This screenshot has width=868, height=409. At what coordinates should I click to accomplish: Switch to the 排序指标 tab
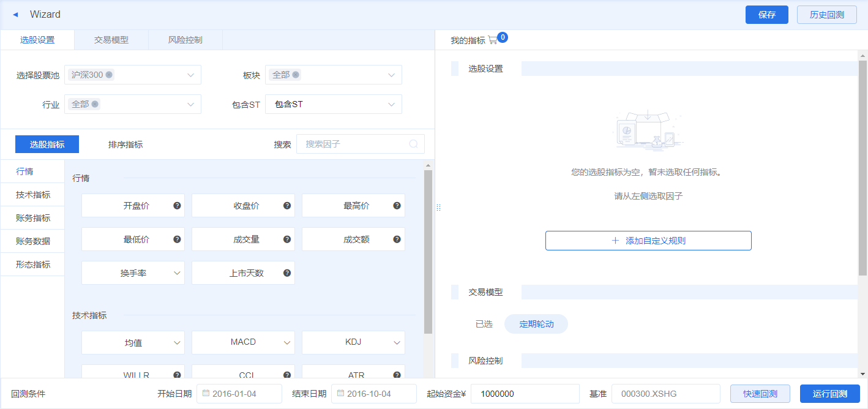pos(125,144)
